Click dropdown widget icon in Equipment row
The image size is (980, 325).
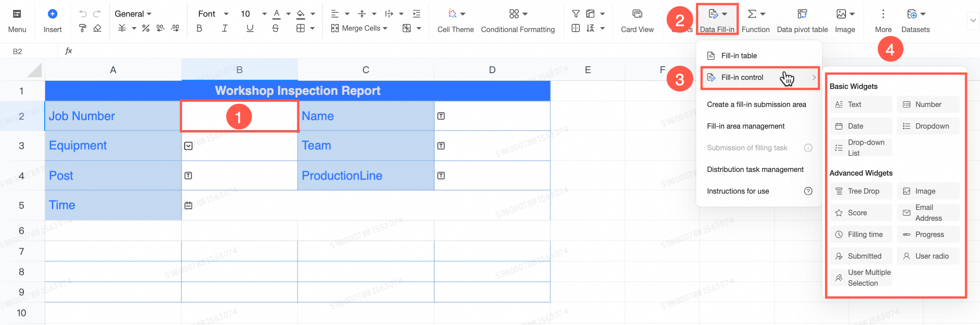(x=189, y=146)
